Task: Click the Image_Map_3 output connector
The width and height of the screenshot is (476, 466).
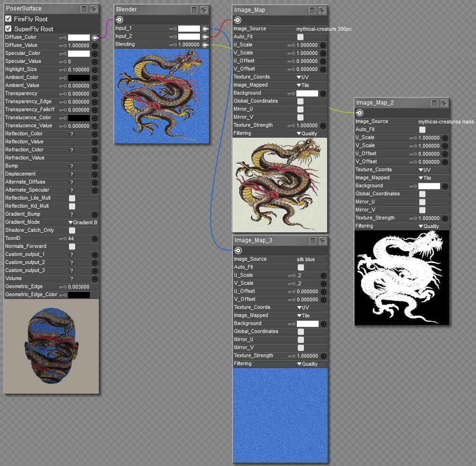Action: pyautogui.click(x=238, y=250)
